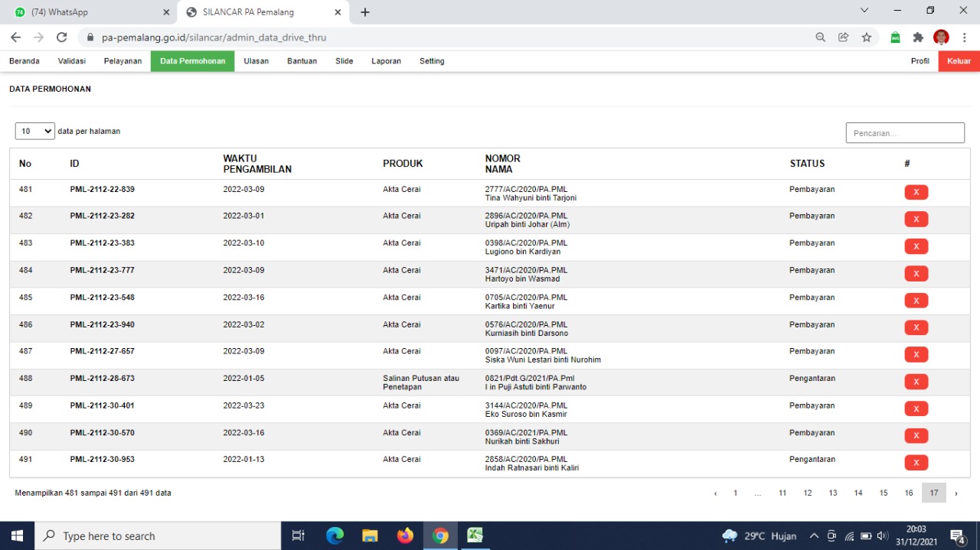Screen dimensions: 980x550
Task: Go to the Validasi menu item
Action: point(71,61)
